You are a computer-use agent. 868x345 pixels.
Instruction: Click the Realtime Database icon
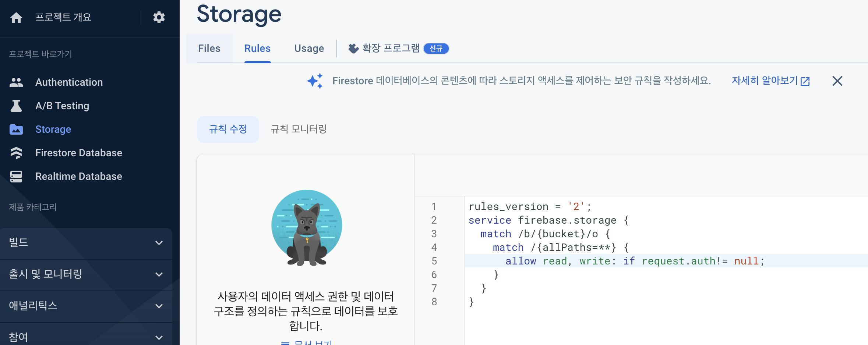click(x=16, y=177)
